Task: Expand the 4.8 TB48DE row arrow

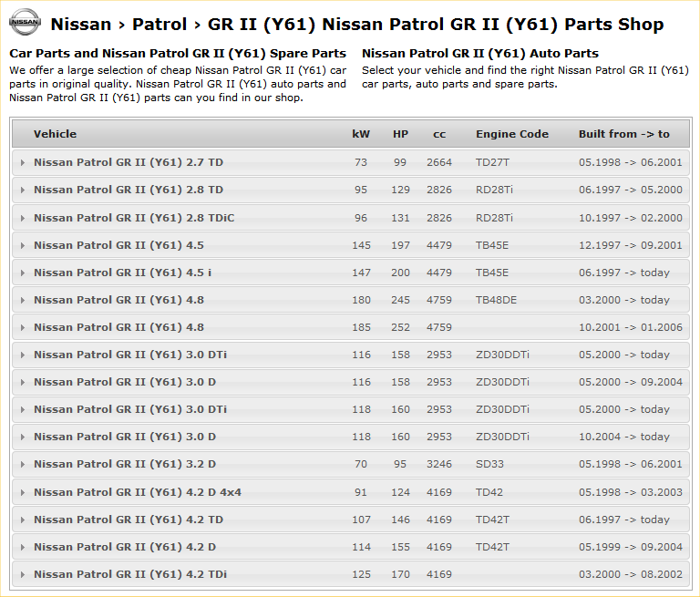Action: [22, 300]
